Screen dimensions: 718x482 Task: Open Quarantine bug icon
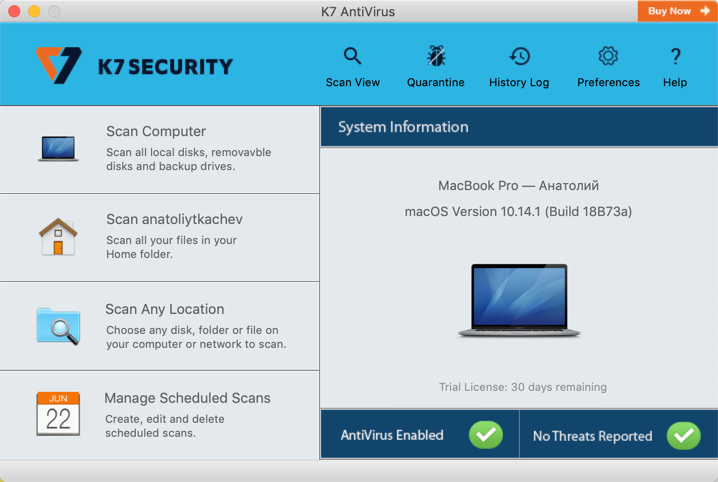(435, 56)
